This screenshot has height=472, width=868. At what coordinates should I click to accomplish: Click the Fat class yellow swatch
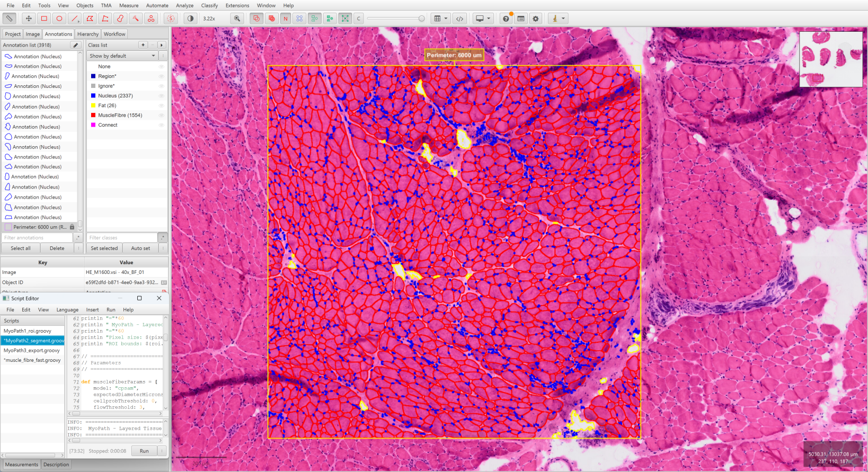click(x=93, y=105)
